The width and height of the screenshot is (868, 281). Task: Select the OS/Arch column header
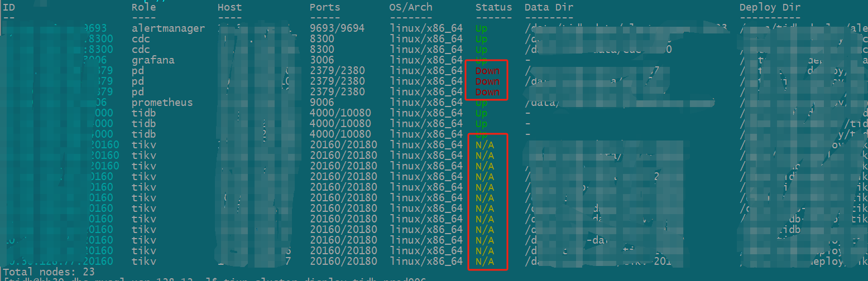point(410,7)
